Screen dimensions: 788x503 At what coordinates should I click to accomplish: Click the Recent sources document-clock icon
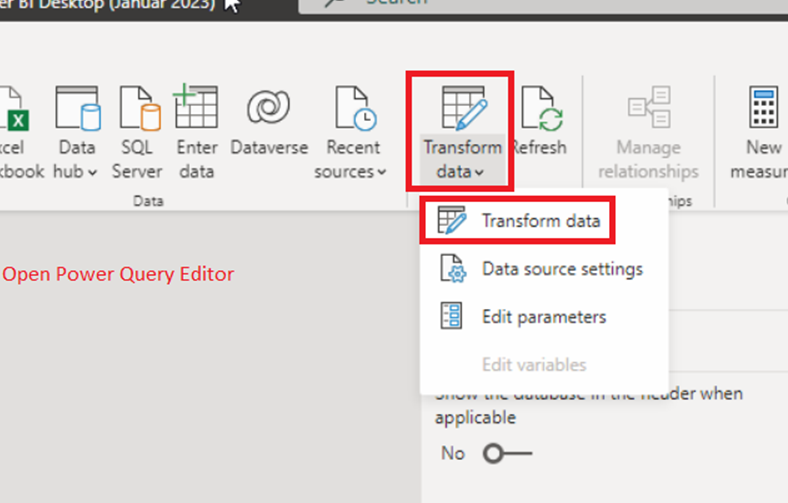[355, 107]
